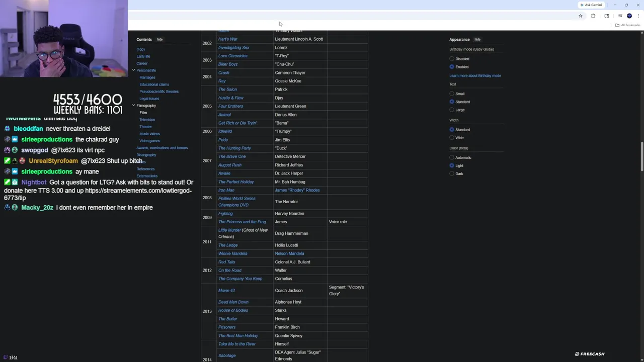Open the Iron Man film link

[x=226, y=191]
